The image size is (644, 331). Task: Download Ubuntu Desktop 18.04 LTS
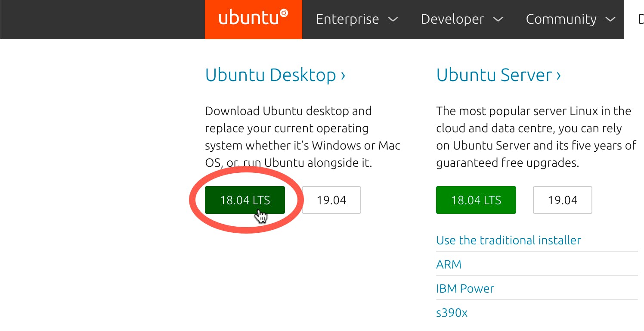[x=245, y=200]
